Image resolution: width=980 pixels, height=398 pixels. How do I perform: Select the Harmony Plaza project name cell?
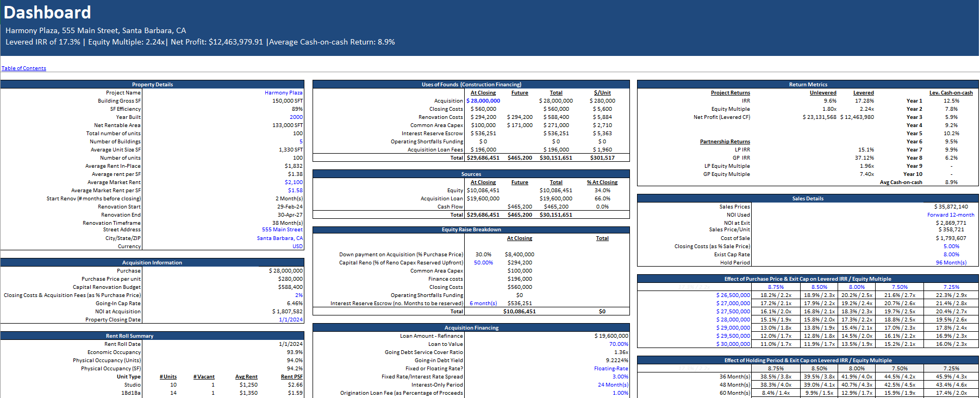click(x=283, y=93)
